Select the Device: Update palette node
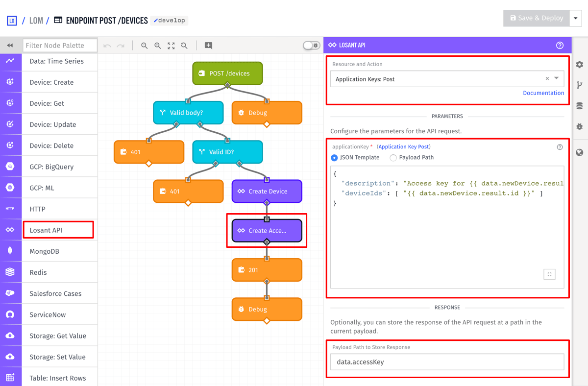The height and width of the screenshot is (386, 588). pos(60,124)
